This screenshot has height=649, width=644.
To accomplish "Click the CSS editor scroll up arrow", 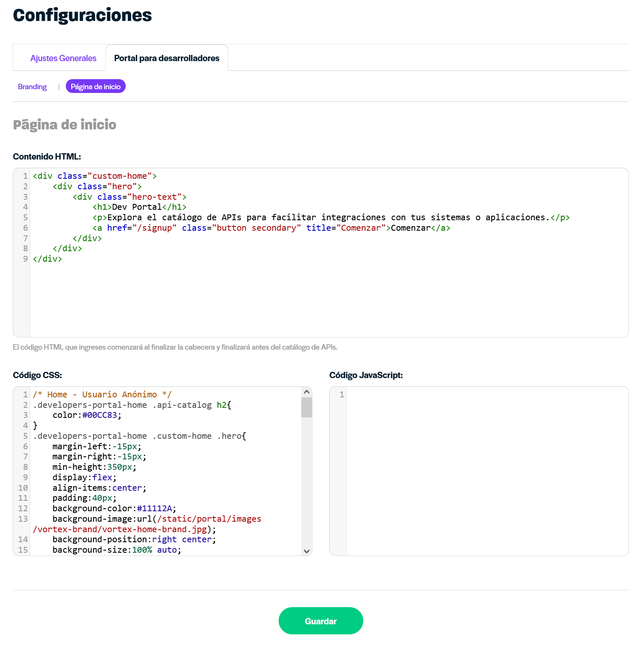I will 307,392.
